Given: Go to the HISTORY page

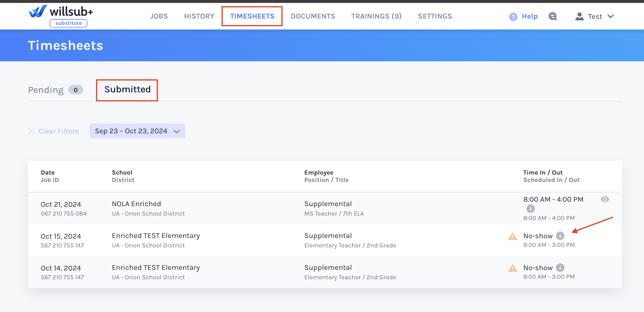Looking at the screenshot, I should click(199, 16).
